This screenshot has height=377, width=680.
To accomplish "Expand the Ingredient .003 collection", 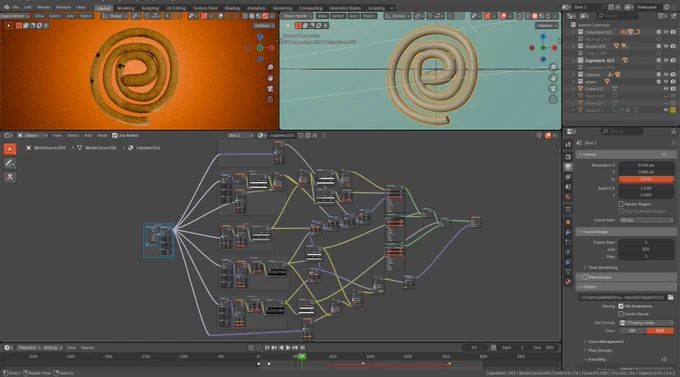I will [x=574, y=60].
